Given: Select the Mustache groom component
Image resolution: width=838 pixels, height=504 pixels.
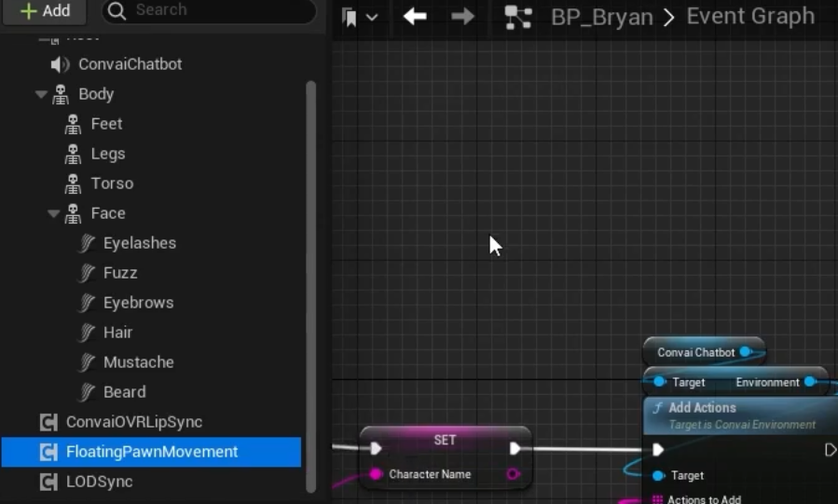Looking at the screenshot, I should tap(138, 363).
